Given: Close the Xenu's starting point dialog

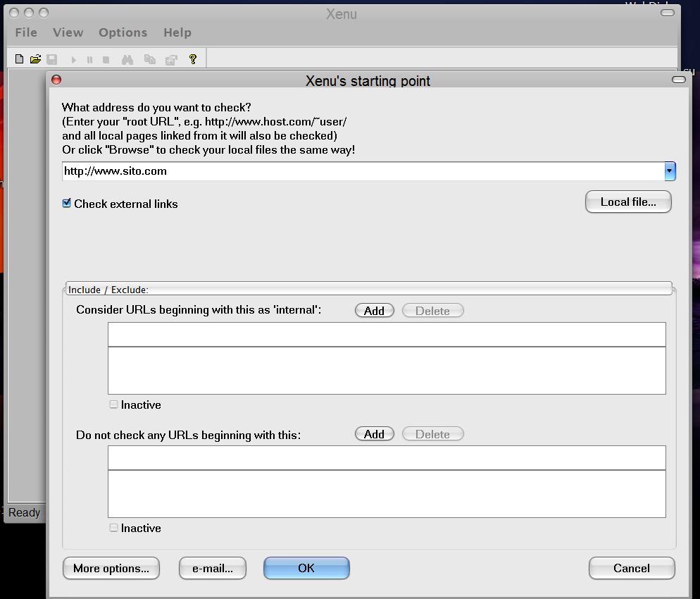Looking at the screenshot, I should (x=56, y=80).
